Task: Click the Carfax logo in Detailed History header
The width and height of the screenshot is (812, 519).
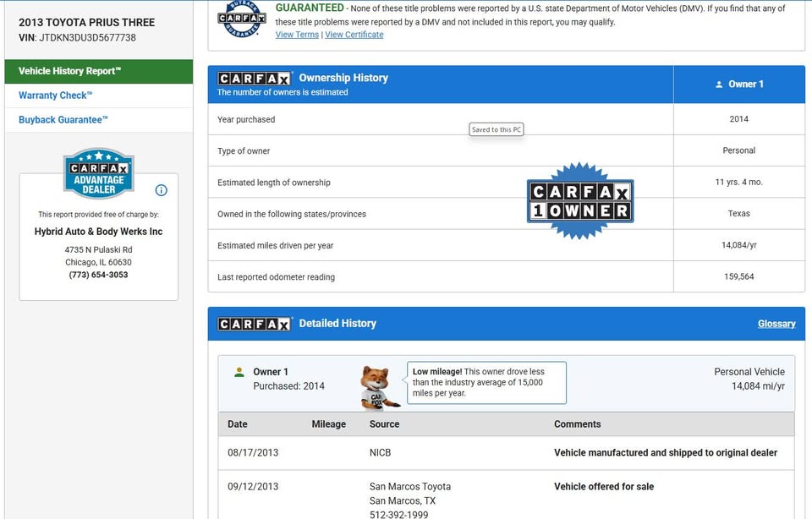Action: (x=255, y=324)
